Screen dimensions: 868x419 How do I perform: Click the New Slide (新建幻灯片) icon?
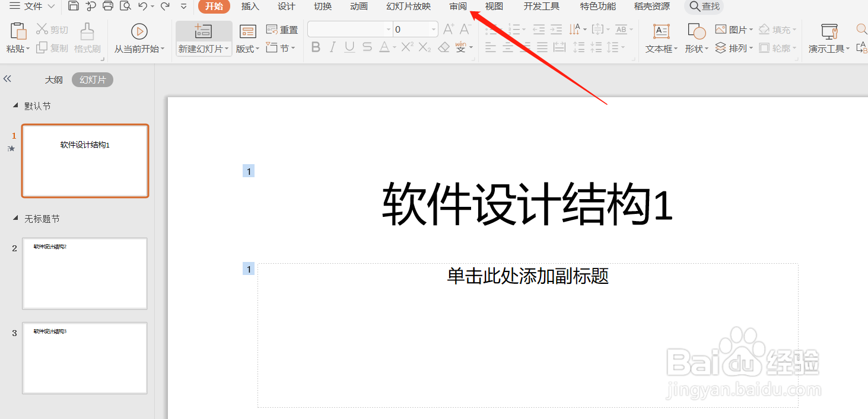point(203,31)
